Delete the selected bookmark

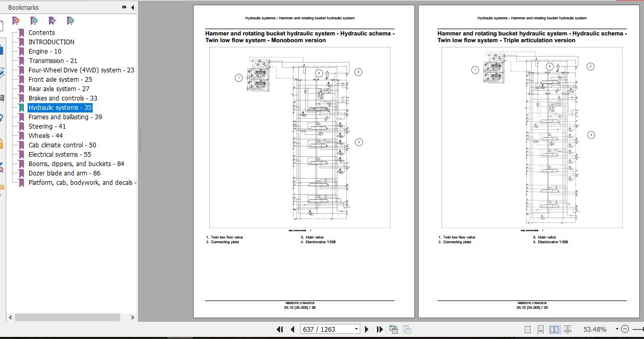tap(16, 21)
